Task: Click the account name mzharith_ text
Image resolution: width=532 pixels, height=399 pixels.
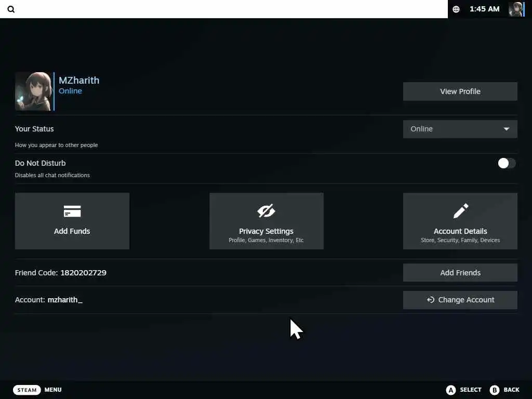Action: pos(65,300)
